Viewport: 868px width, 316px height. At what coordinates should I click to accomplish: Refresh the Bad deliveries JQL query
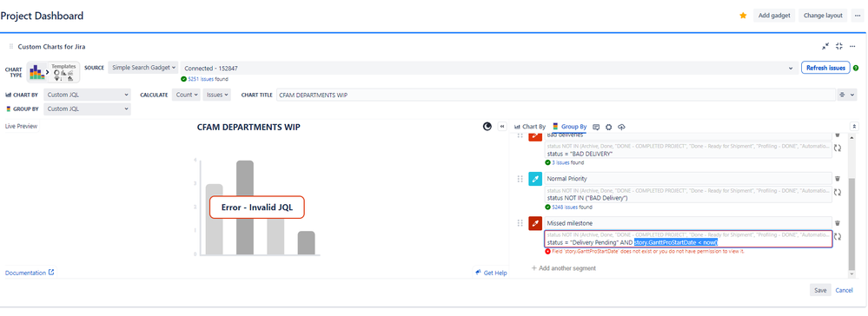(838, 148)
